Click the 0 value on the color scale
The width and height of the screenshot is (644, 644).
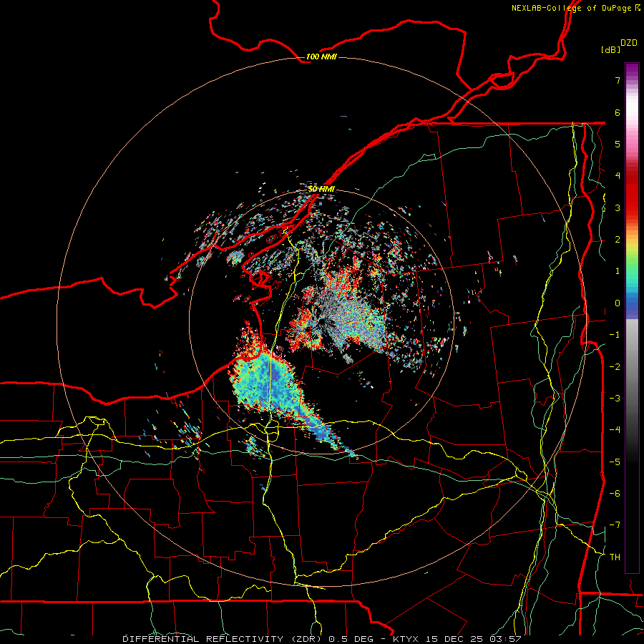point(617,303)
